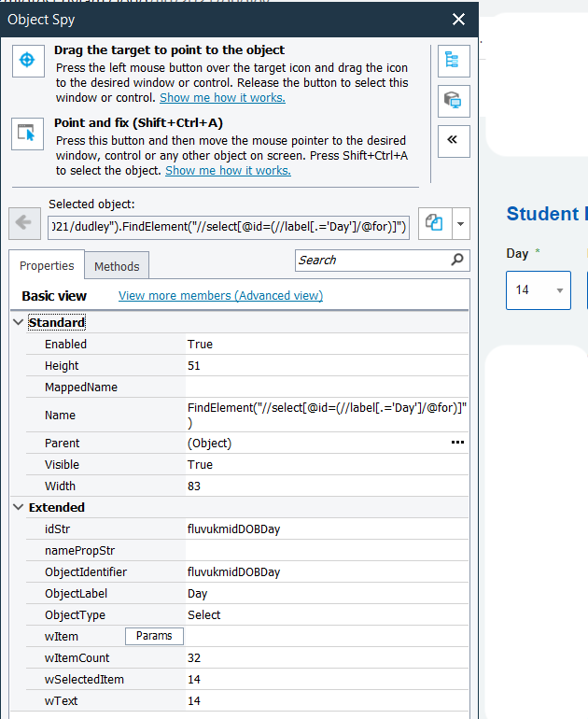The height and width of the screenshot is (719, 588).
Task: Click the back arrow beside Selected object
Action: pyautogui.click(x=23, y=223)
